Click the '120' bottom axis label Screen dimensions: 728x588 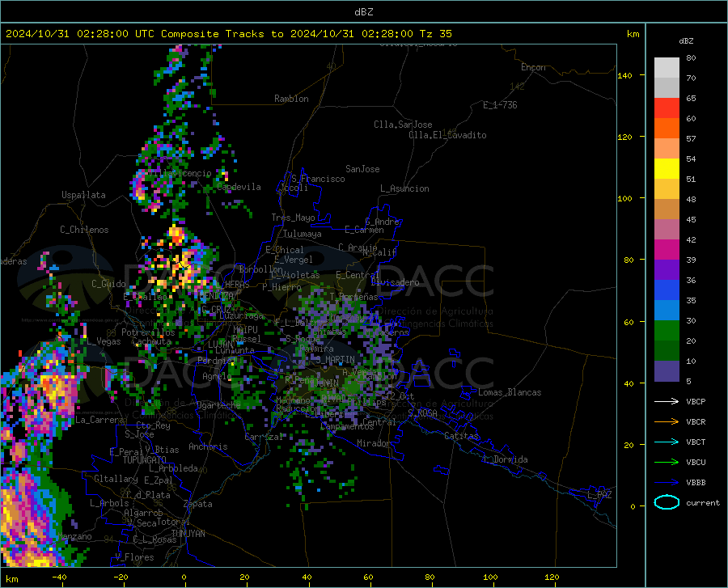[552, 577]
